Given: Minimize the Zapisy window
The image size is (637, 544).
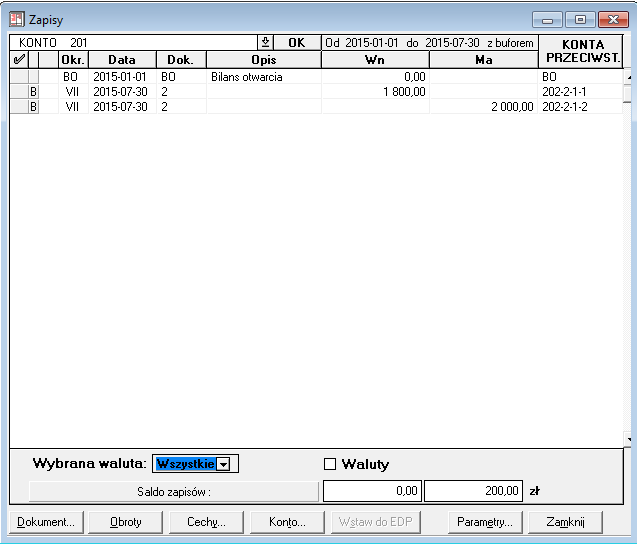Looking at the screenshot, I should point(547,20).
